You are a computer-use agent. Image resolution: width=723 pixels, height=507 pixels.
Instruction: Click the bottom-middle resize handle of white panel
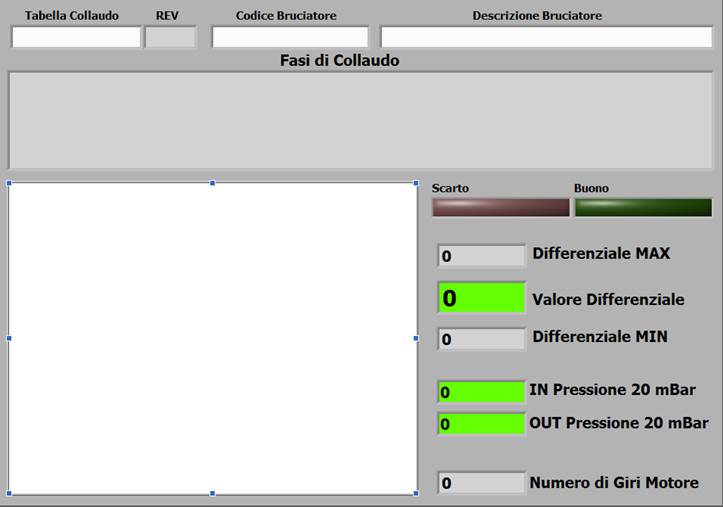pyautogui.click(x=212, y=493)
